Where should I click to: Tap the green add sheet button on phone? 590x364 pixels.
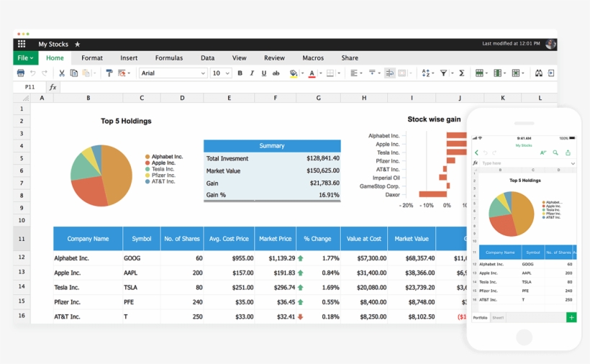[571, 317]
